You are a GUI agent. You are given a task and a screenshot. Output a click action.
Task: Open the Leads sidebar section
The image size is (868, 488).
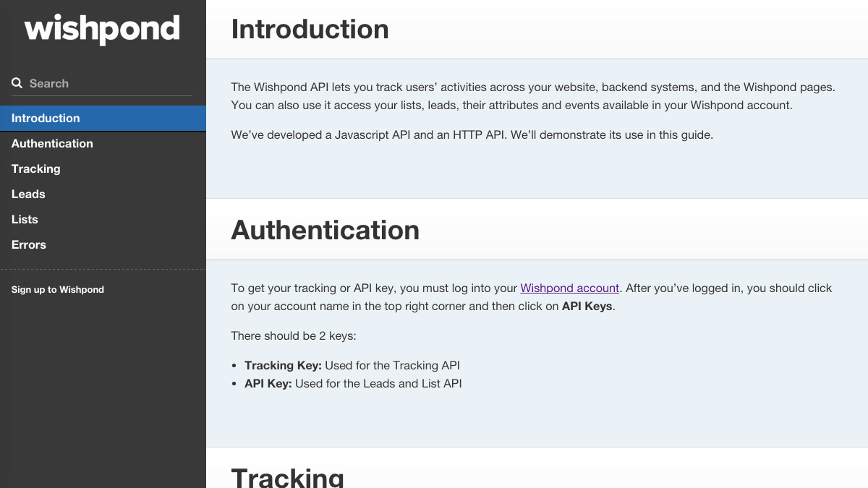(103, 194)
